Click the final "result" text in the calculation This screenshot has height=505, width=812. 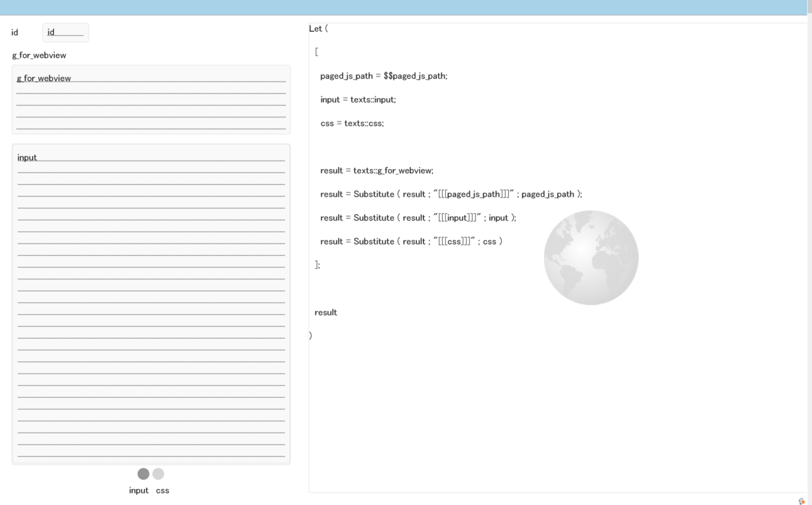click(x=325, y=312)
